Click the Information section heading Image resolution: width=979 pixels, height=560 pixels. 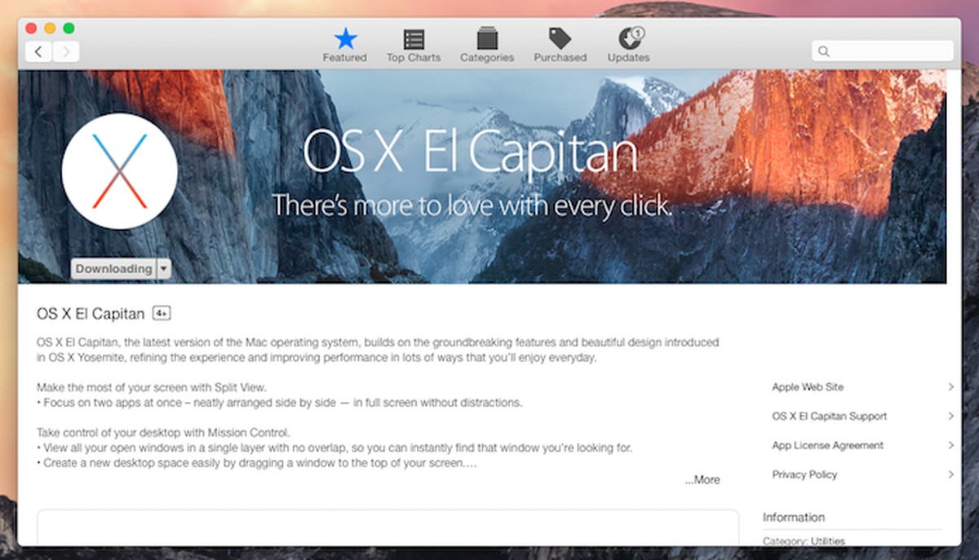(794, 517)
